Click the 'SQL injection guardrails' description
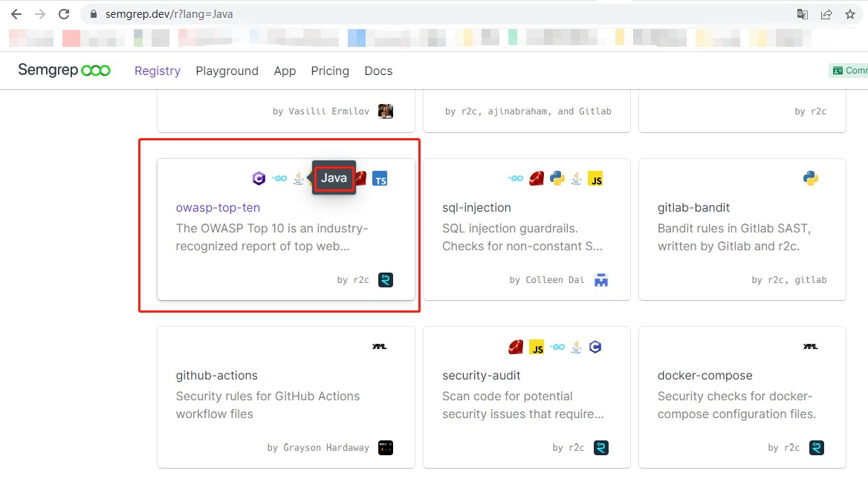 [x=522, y=238]
